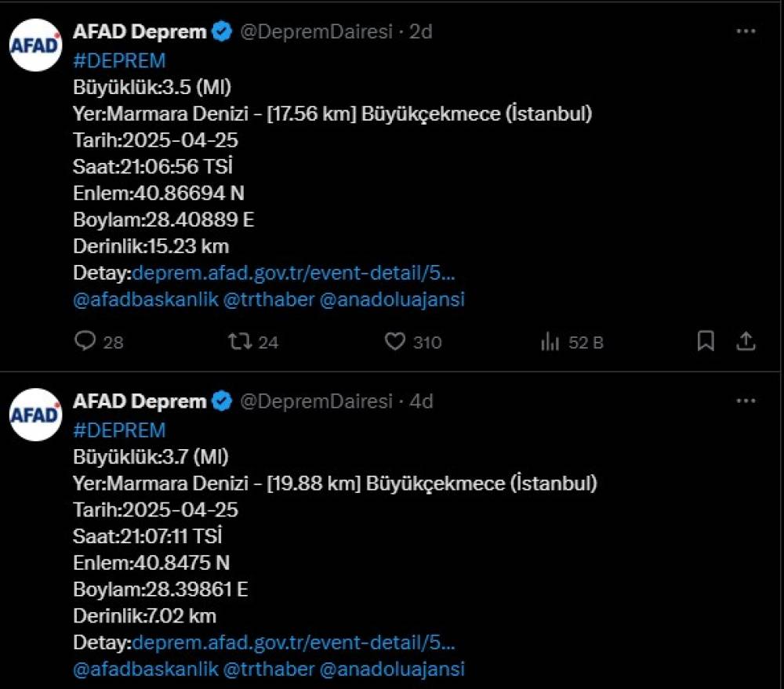The width and height of the screenshot is (784, 689).
Task: Click the AFAD Deprem name on the second tweet
Action: [x=140, y=401]
